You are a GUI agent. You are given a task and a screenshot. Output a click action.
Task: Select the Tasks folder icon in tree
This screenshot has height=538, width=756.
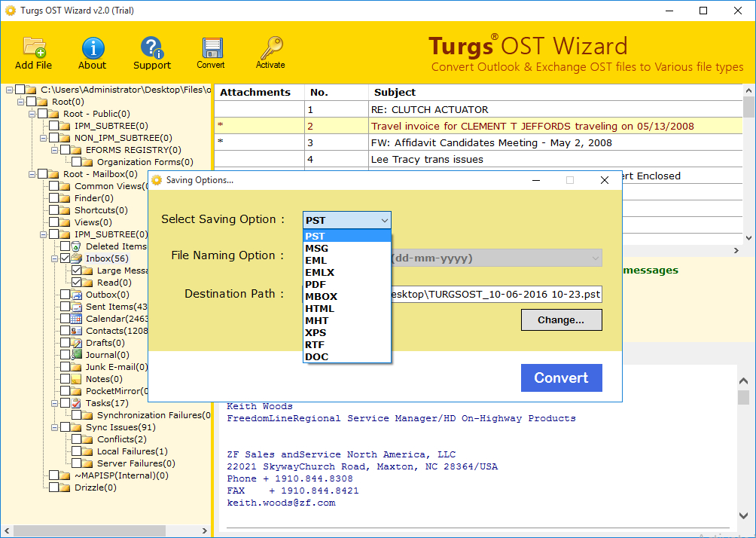(x=77, y=403)
